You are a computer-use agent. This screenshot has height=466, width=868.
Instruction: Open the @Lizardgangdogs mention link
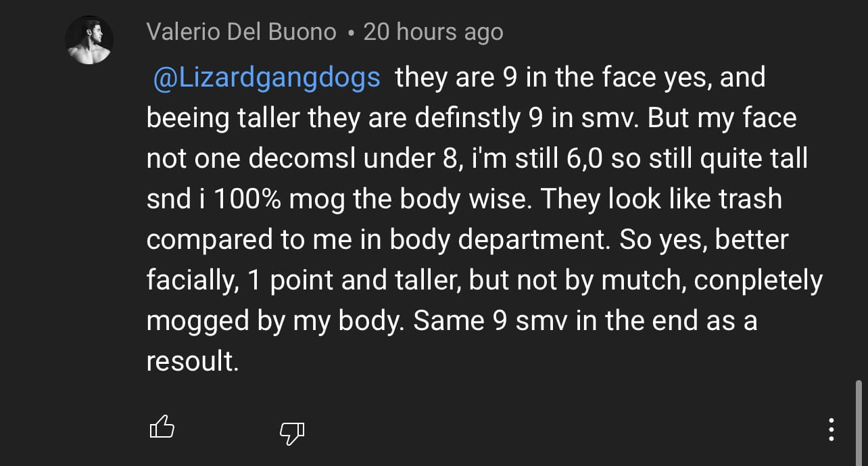(x=267, y=78)
